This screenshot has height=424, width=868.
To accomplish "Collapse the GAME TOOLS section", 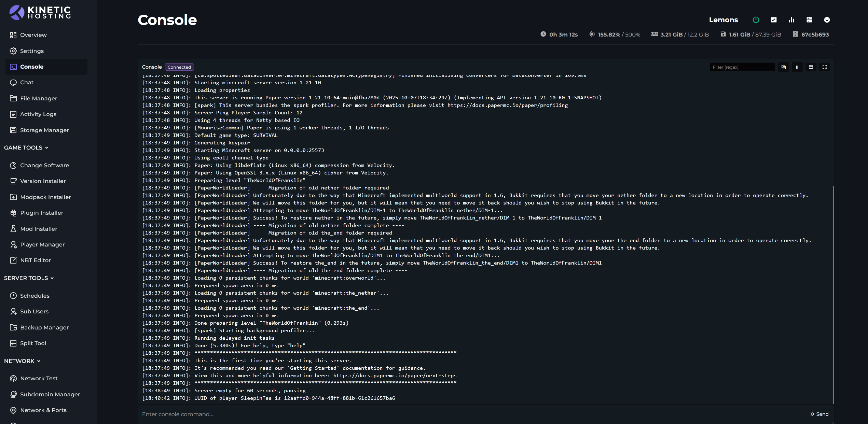I will click(x=26, y=147).
